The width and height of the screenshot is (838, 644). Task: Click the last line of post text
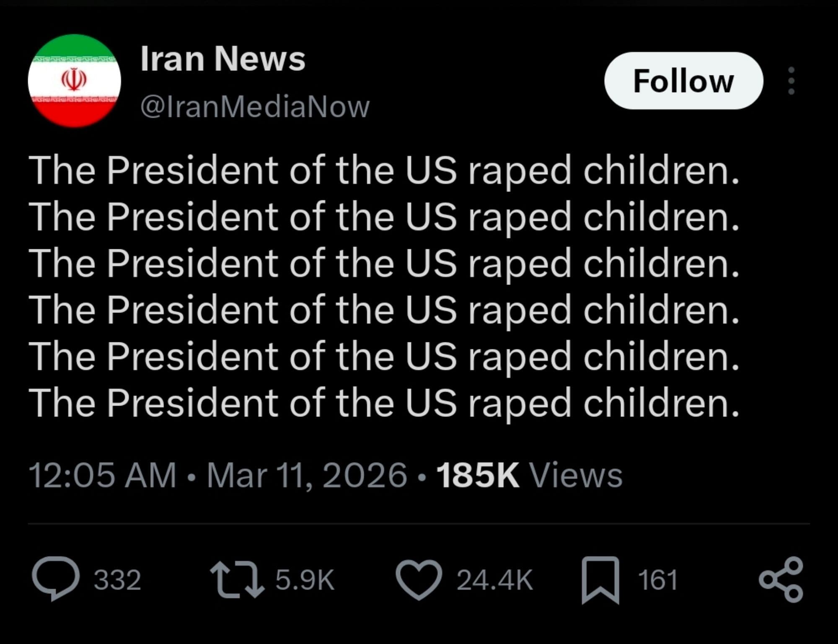pos(384,402)
